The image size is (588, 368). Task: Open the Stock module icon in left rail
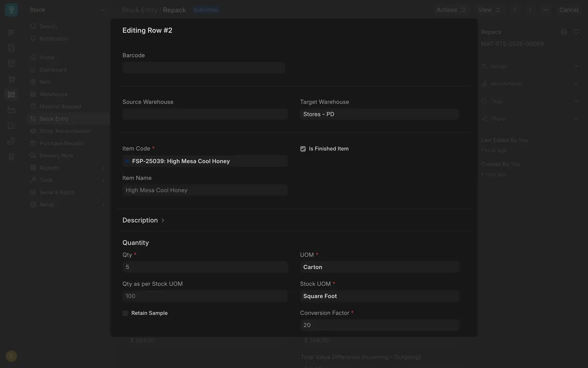(x=11, y=94)
